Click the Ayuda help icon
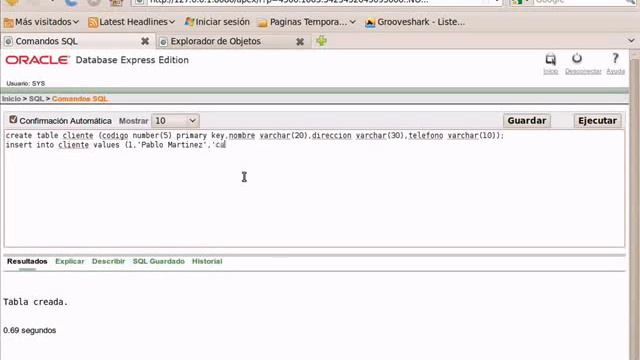 tap(616, 63)
